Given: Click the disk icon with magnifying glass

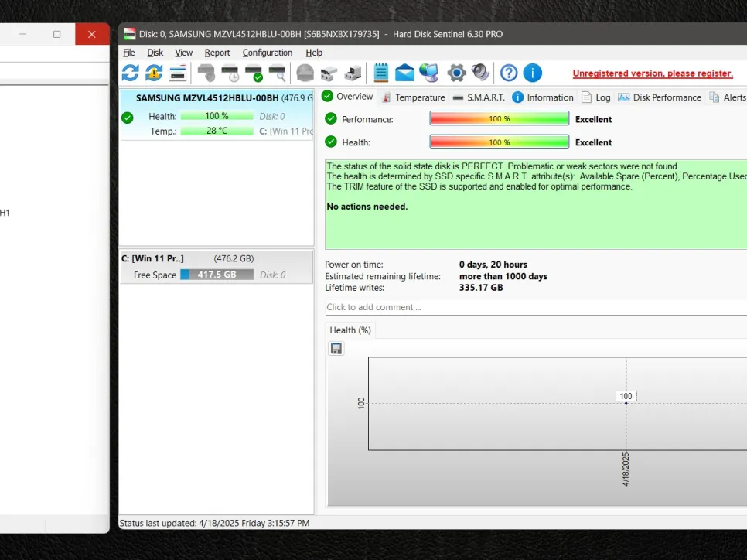Looking at the screenshot, I should click(x=278, y=73).
